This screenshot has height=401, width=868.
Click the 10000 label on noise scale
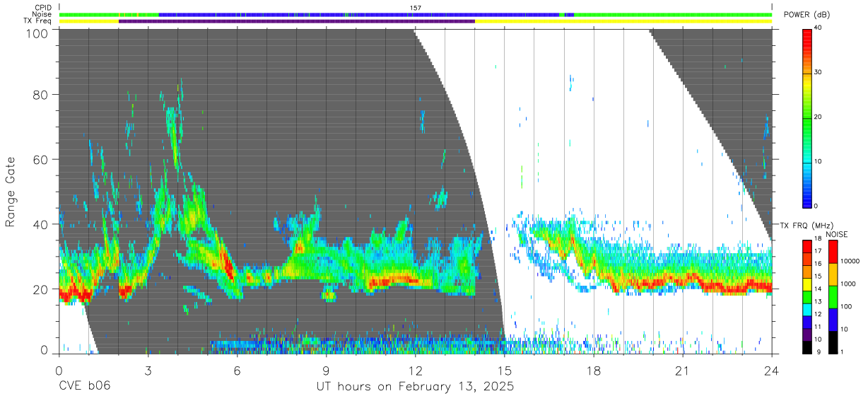pyautogui.click(x=850, y=261)
